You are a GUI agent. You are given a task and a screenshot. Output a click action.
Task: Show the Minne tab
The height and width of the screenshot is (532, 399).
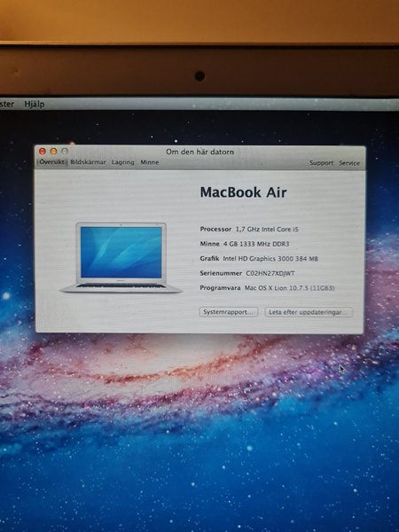pyautogui.click(x=150, y=162)
